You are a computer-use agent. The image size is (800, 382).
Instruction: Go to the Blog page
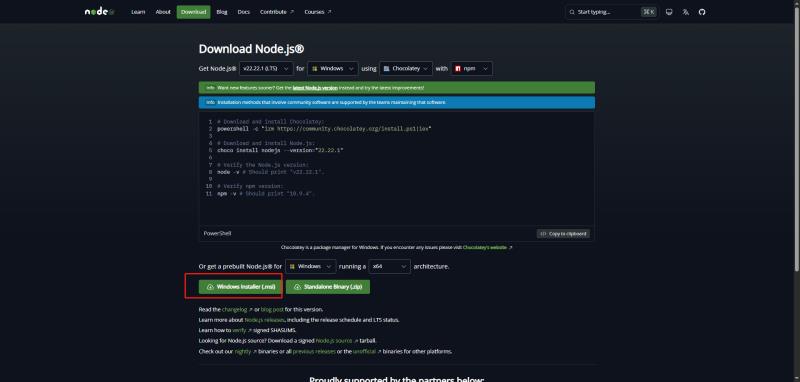click(221, 12)
